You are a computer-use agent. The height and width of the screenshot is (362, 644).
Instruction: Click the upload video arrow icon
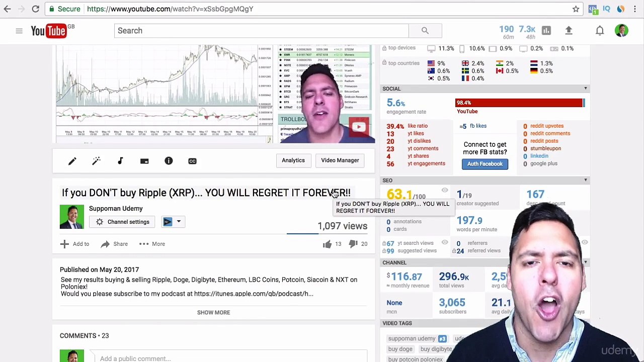[x=569, y=31]
